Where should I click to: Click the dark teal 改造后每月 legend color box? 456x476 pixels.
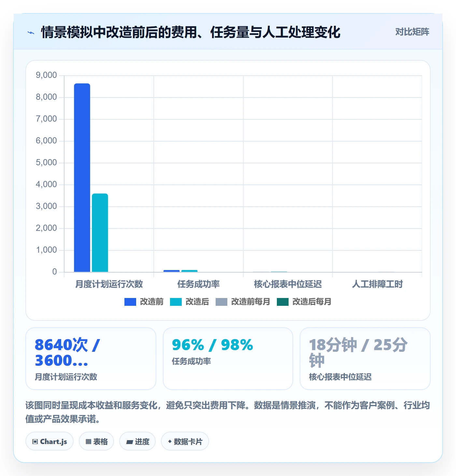(x=283, y=302)
